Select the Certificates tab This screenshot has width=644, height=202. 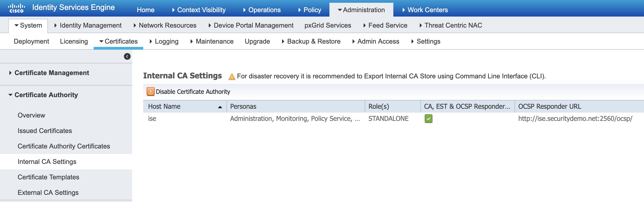pyautogui.click(x=118, y=41)
